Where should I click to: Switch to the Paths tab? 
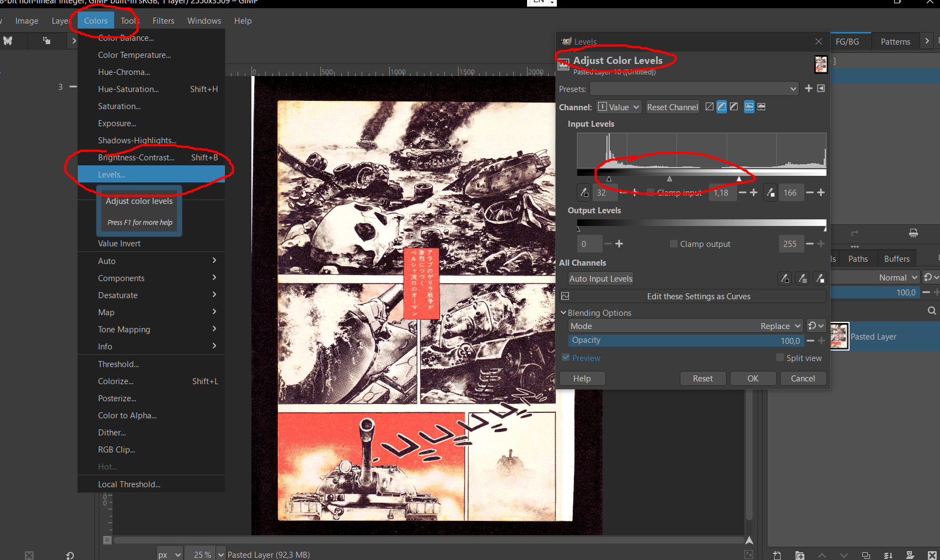pos(858,259)
